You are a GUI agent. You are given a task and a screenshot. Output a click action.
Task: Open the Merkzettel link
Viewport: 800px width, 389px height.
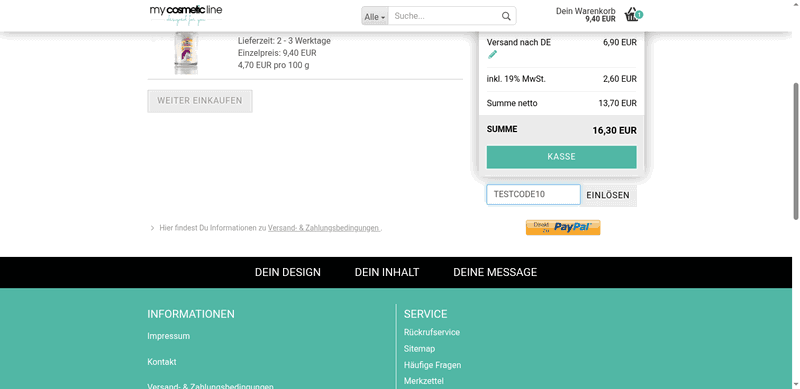coord(423,381)
